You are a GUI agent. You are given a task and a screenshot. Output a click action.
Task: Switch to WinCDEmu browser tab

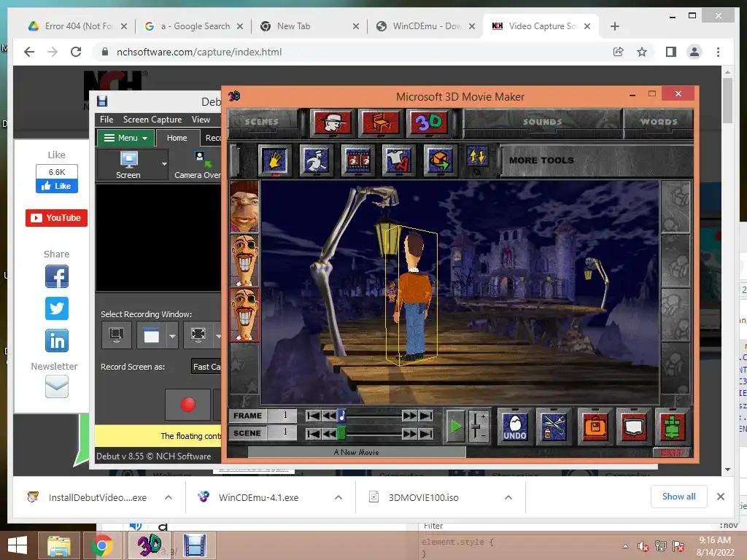tap(425, 26)
